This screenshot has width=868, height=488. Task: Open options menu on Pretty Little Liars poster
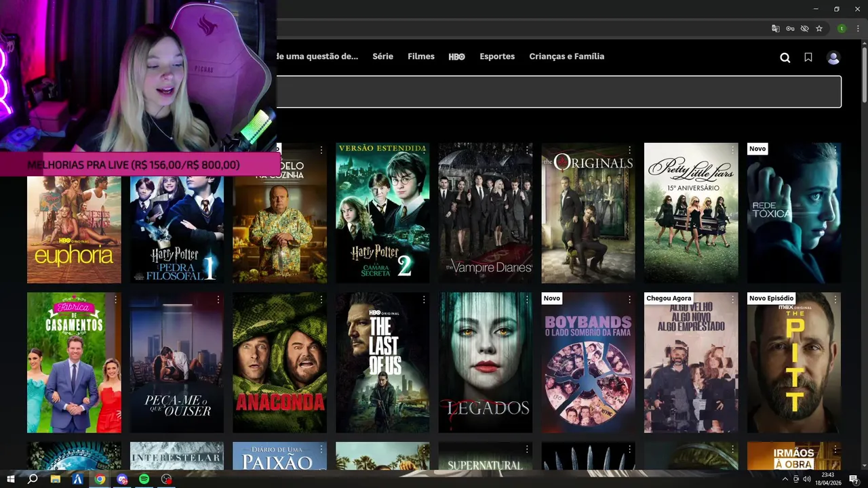point(732,150)
